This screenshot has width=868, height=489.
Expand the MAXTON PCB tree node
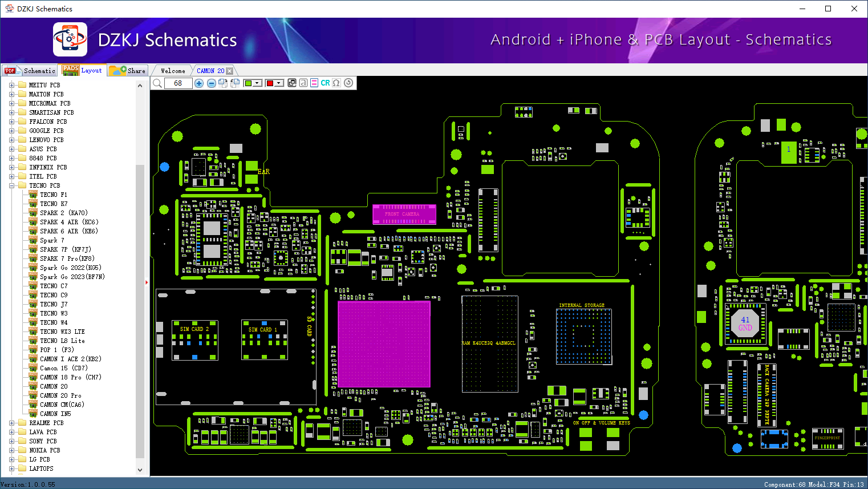tap(11, 94)
